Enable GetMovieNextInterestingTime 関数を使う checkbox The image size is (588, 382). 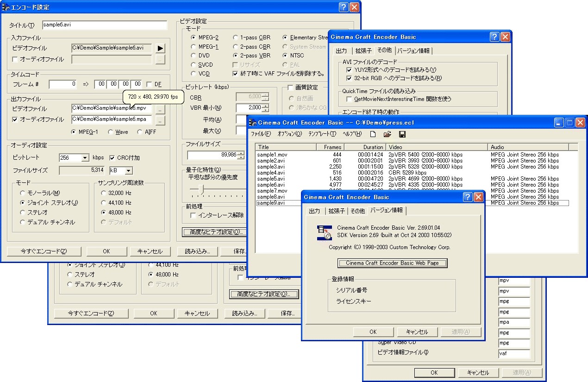tap(349, 99)
